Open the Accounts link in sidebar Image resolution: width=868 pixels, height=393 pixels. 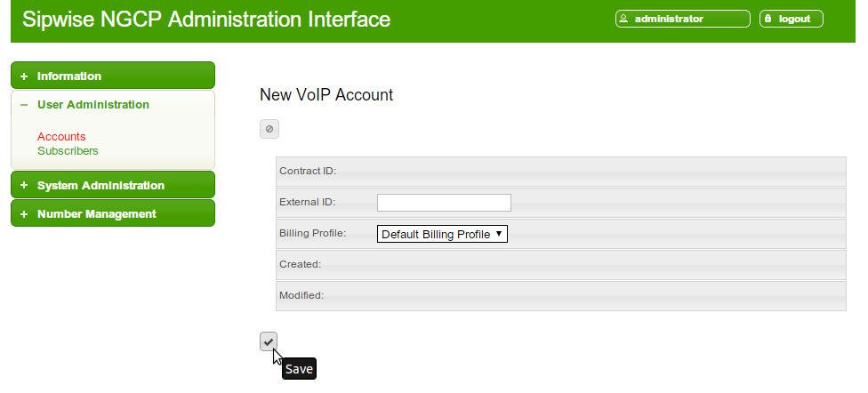(61, 136)
